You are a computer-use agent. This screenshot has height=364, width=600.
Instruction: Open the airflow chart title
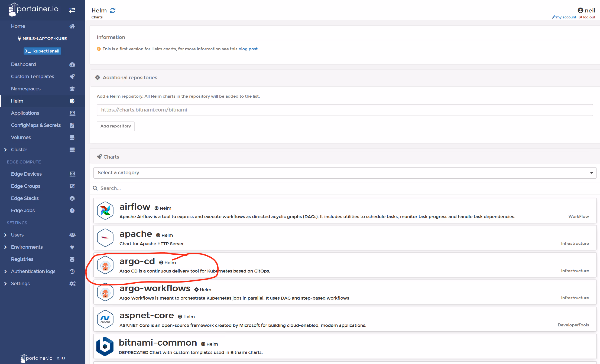tap(135, 207)
